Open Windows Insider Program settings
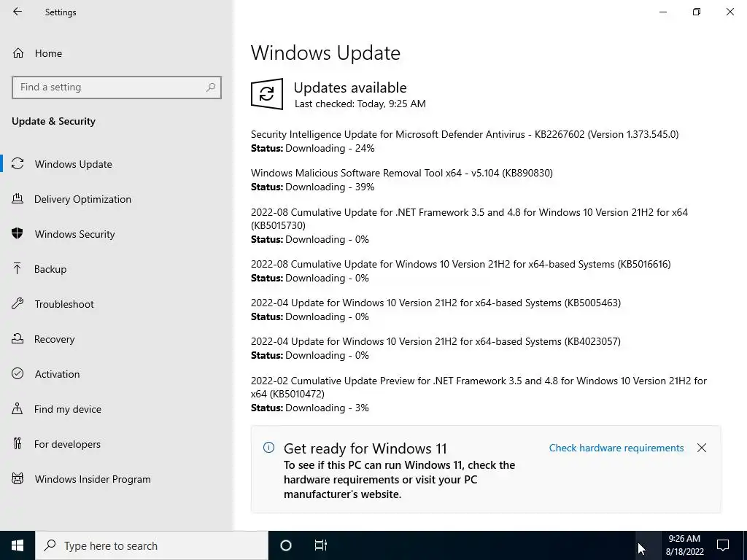The width and height of the screenshot is (747, 560). tap(93, 479)
